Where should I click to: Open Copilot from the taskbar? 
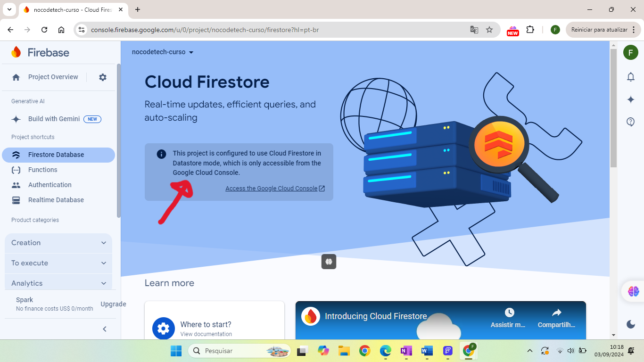coord(323,351)
